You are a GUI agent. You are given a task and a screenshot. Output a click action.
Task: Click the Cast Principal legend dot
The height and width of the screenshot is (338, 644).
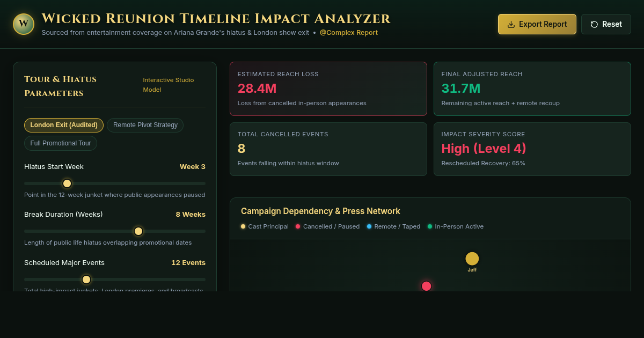pyautogui.click(x=243, y=226)
